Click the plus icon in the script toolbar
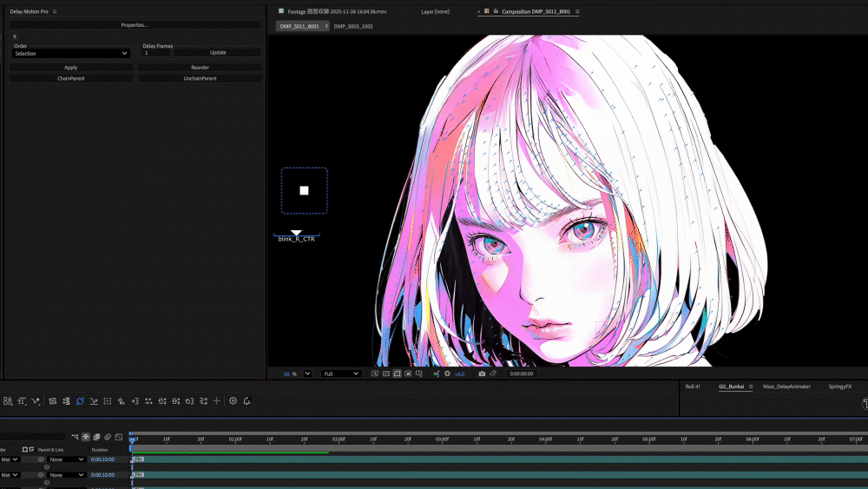The width and height of the screenshot is (868, 489). pyautogui.click(x=217, y=401)
